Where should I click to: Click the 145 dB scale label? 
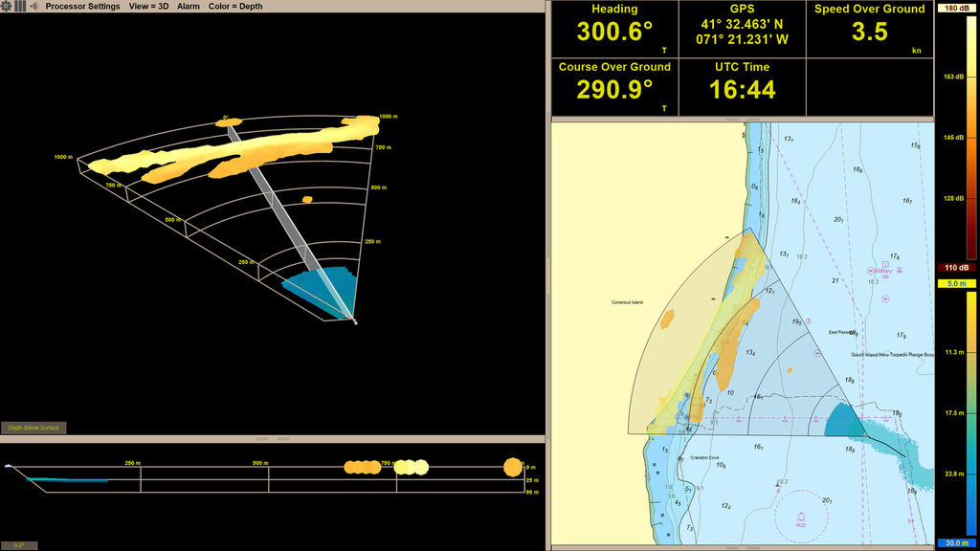point(953,138)
